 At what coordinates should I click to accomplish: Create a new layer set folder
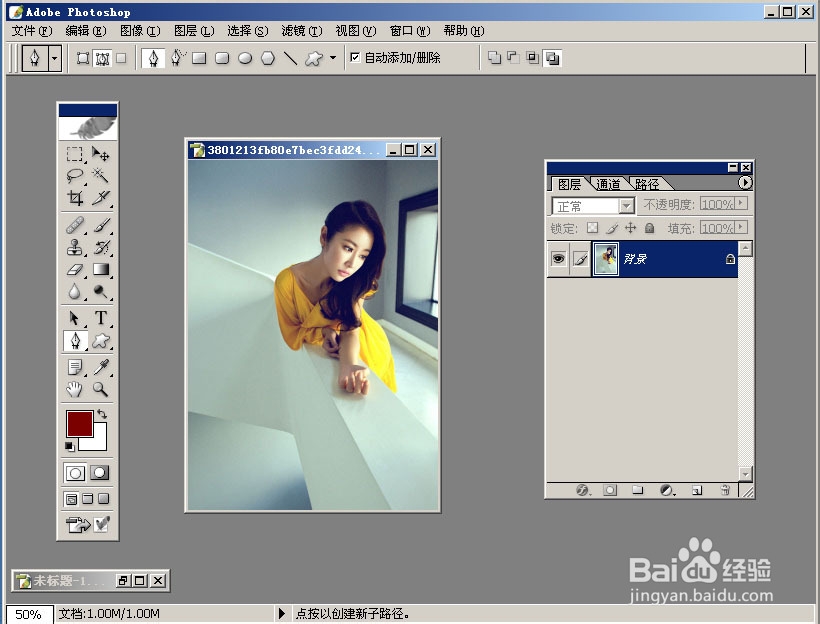(x=637, y=490)
